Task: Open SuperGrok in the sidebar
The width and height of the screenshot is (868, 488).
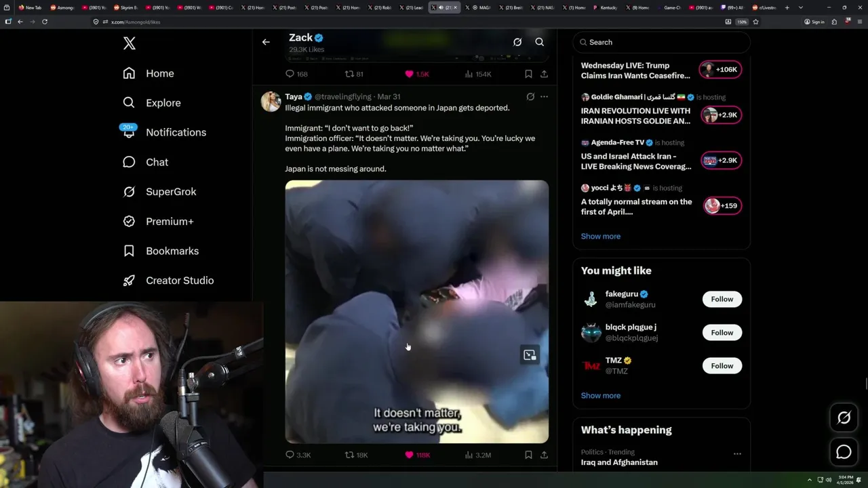Action: point(159,192)
